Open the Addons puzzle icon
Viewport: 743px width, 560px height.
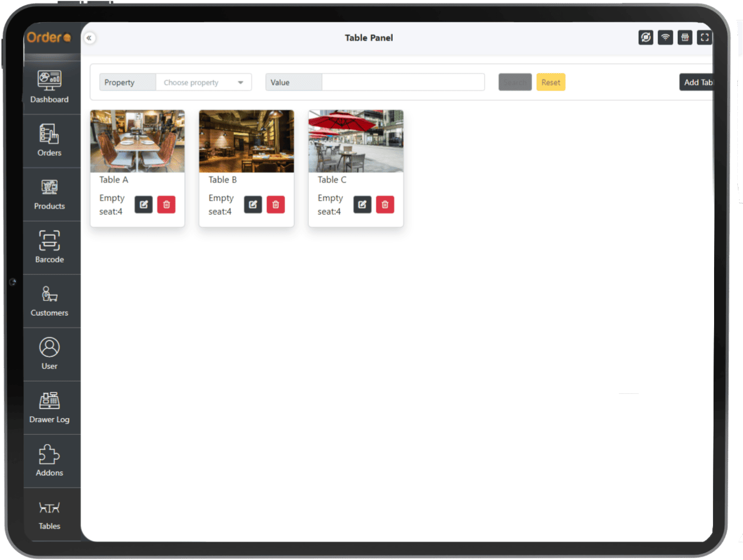[49, 454]
